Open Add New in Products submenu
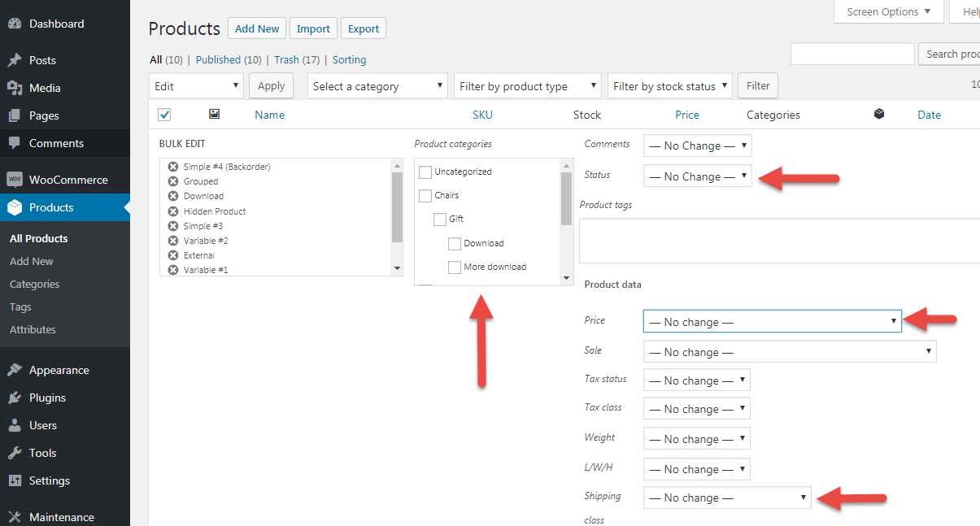980x526 pixels. (32, 261)
